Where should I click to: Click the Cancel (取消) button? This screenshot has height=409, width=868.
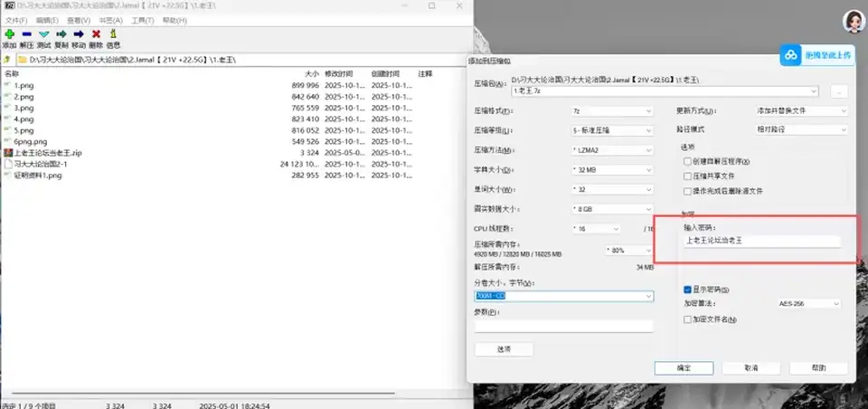(751, 368)
